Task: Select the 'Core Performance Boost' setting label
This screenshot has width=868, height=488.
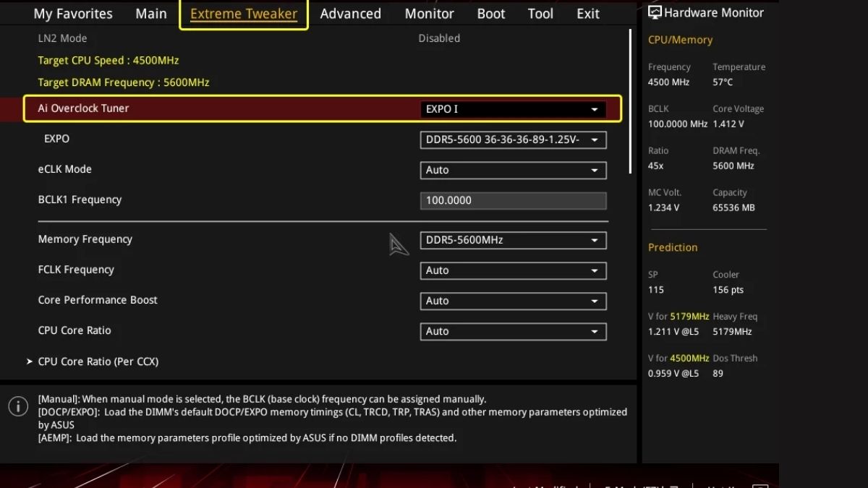Action: tap(98, 300)
